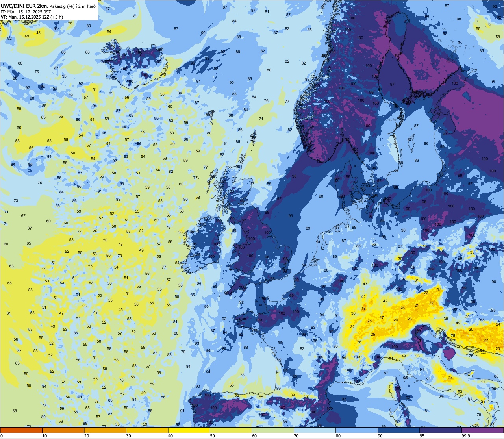
Task: Click the humidity value '61' on the map
Action: click(9, 313)
